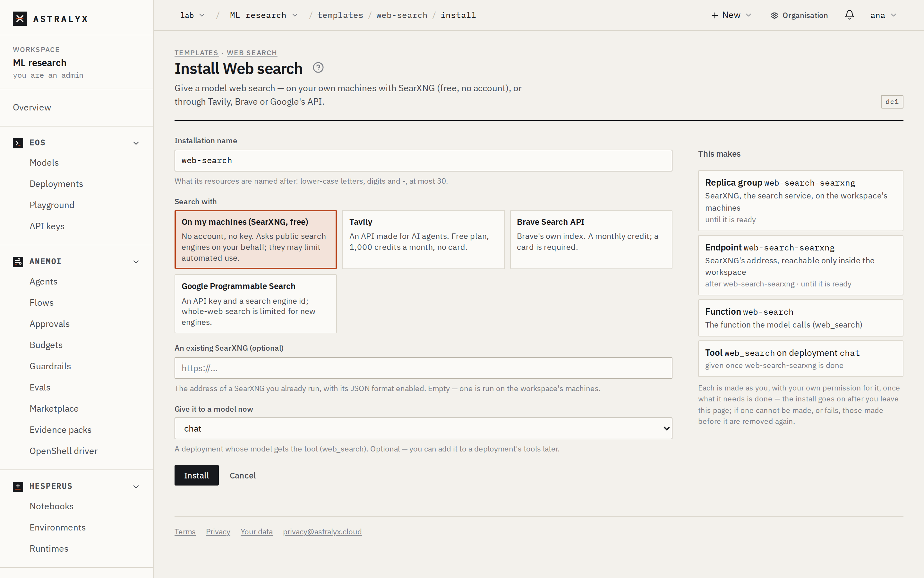
Task: Open Notebooks page
Action: (52, 506)
